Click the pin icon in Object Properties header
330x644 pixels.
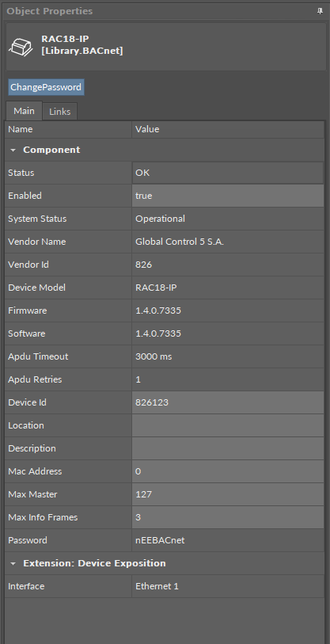pyautogui.click(x=321, y=12)
